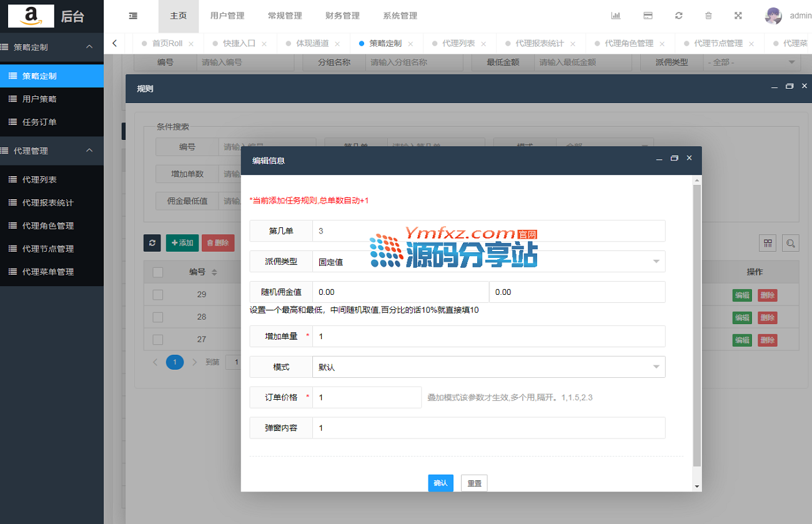The height and width of the screenshot is (524, 812).
Task: Check the checkbox for row 29
Action: [158, 295]
